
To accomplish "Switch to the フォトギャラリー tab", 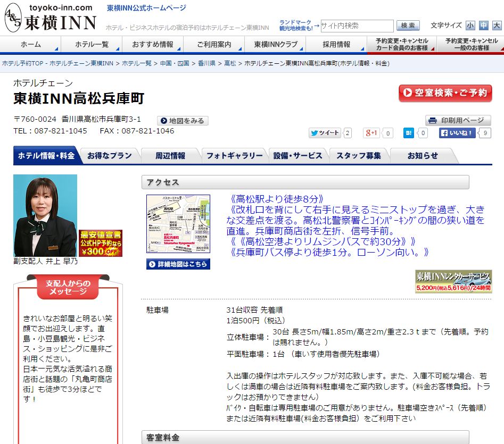I will coord(234,156).
